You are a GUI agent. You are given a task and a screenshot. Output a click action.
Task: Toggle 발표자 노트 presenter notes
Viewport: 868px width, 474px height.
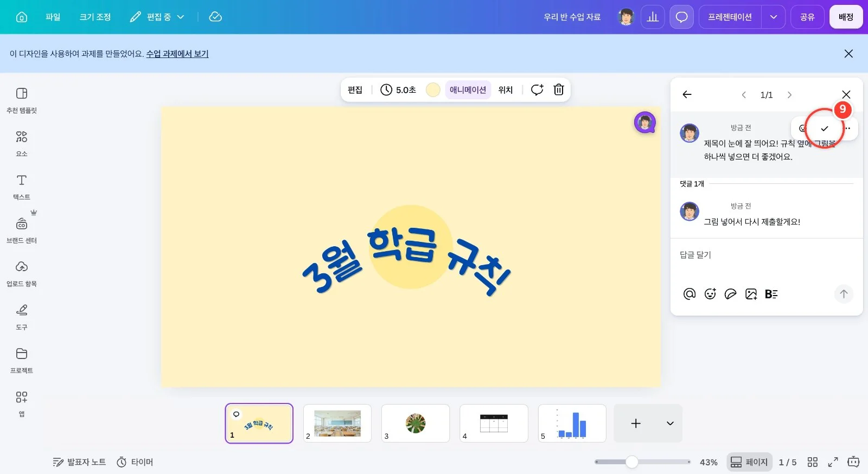click(x=79, y=462)
